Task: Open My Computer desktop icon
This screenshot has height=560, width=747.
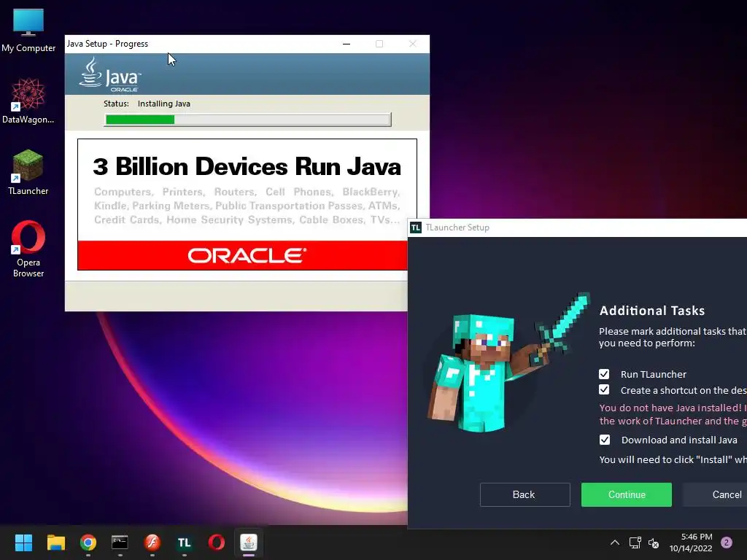Action: (x=28, y=29)
